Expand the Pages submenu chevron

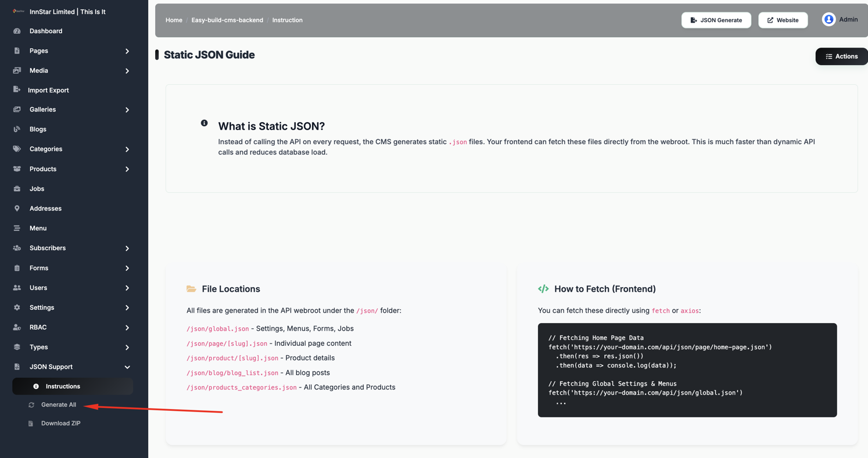click(127, 51)
